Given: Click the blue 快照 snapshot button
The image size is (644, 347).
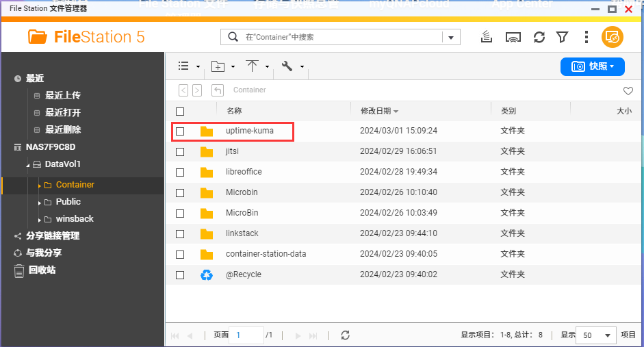Looking at the screenshot, I should [x=592, y=66].
